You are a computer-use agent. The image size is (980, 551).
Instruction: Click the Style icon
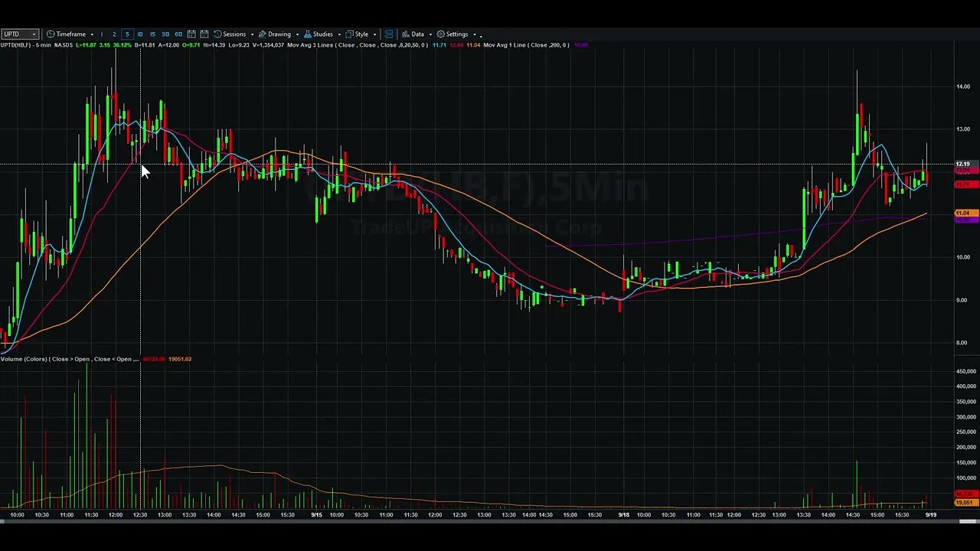tap(349, 34)
